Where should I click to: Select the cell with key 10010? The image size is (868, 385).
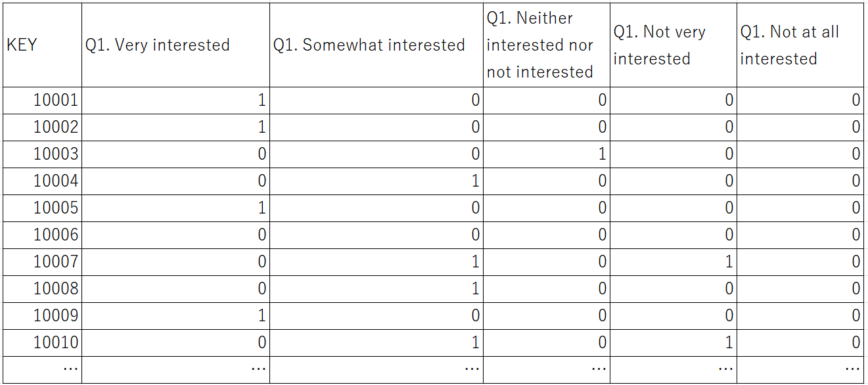tap(42, 342)
